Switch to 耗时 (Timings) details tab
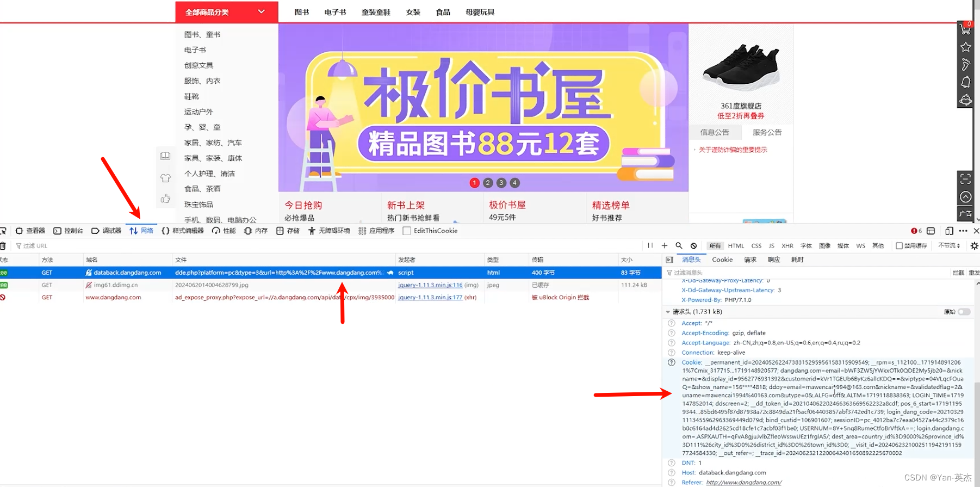Viewport: 980px width, 487px height. click(x=797, y=260)
